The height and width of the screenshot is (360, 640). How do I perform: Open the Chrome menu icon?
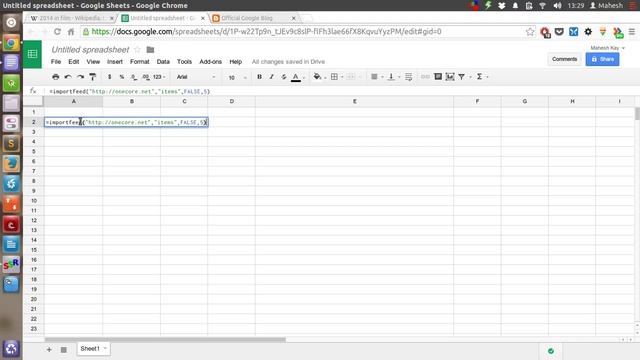[x=631, y=32]
